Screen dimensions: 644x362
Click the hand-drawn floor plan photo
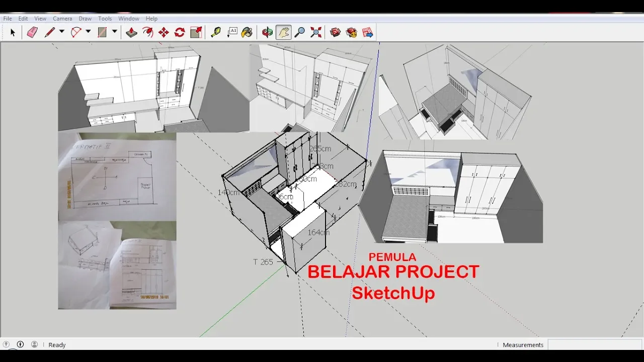[117, 176]
